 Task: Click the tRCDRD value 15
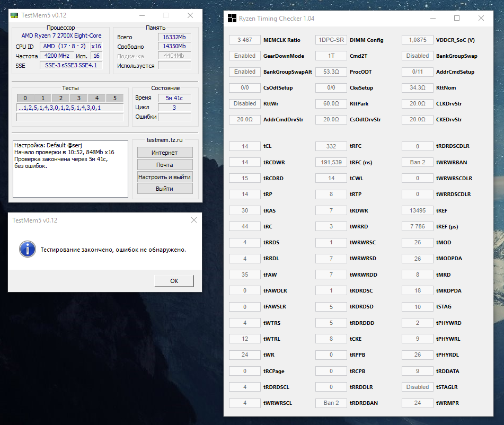pyautogui.click(x=245, y=178)
